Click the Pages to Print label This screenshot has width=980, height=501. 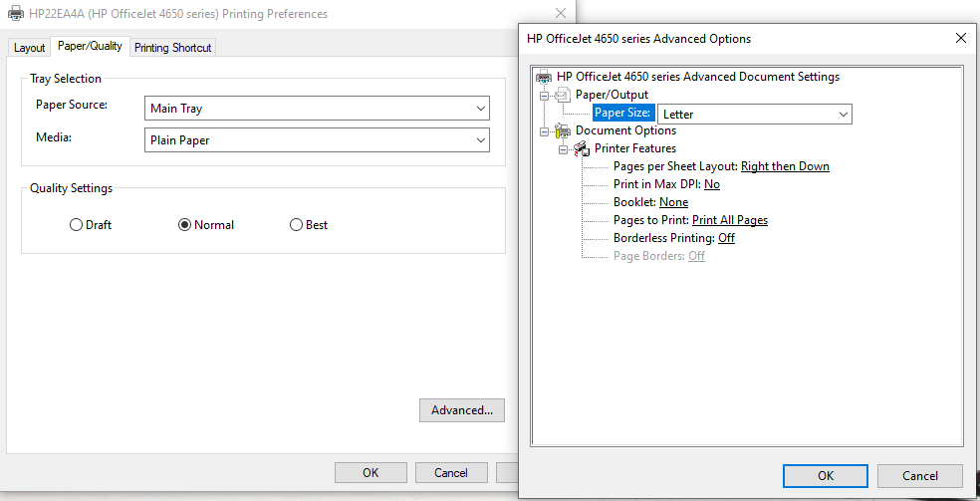pos(651,220)
